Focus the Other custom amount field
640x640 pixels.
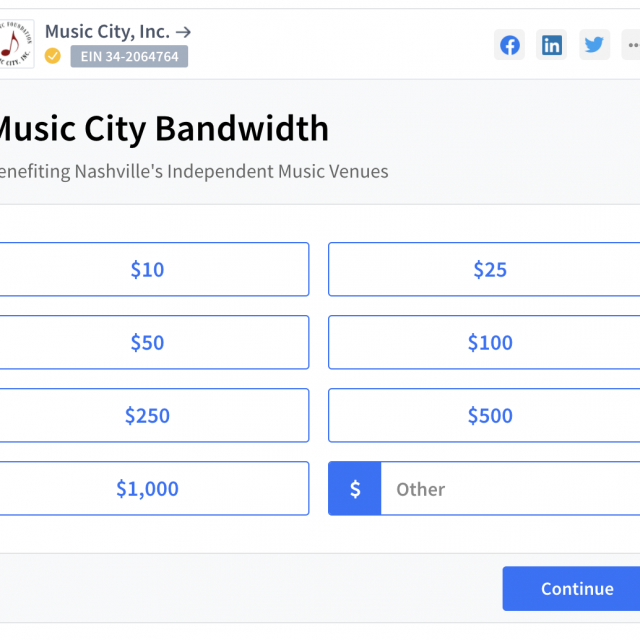coord(510,489)
